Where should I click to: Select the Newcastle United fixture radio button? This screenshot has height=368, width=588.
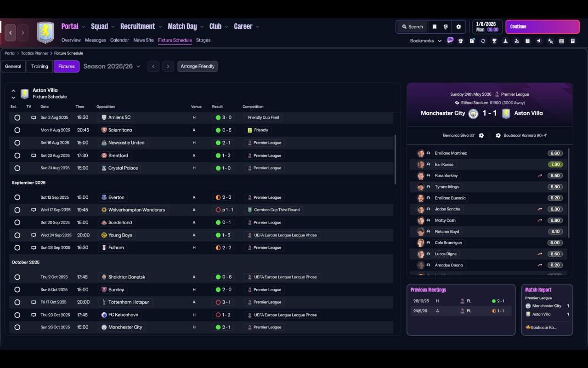tap(17, 143)
